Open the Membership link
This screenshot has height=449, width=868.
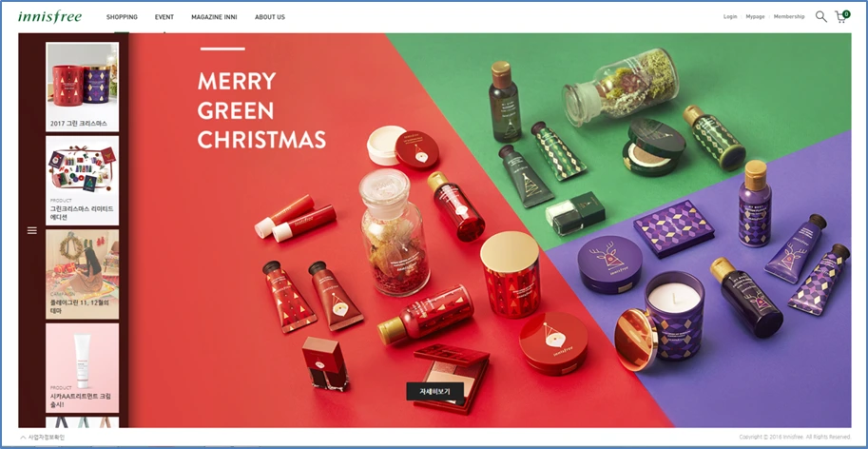[789, 16]
